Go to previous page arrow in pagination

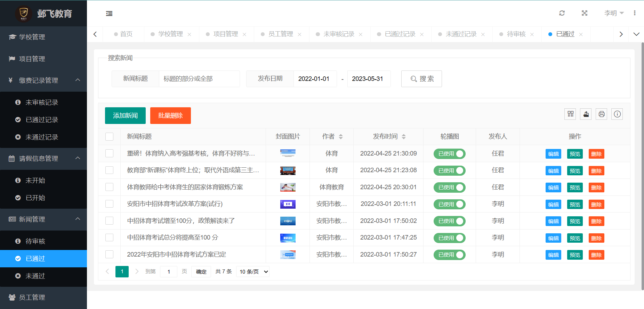[x=107, y=272]
